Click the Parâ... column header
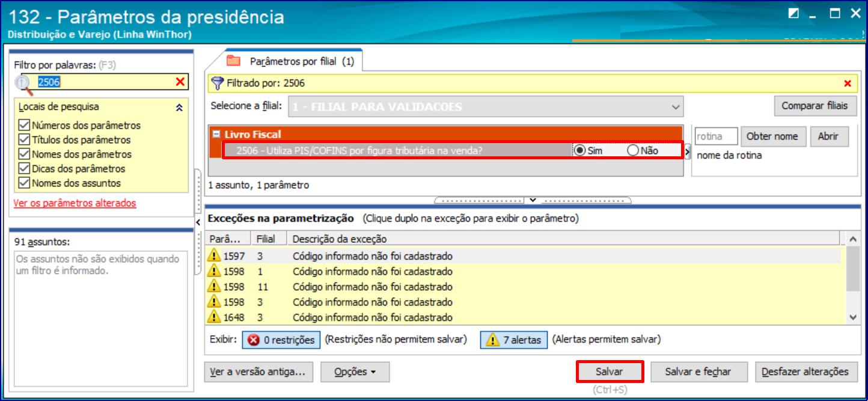 pos(227,239)
